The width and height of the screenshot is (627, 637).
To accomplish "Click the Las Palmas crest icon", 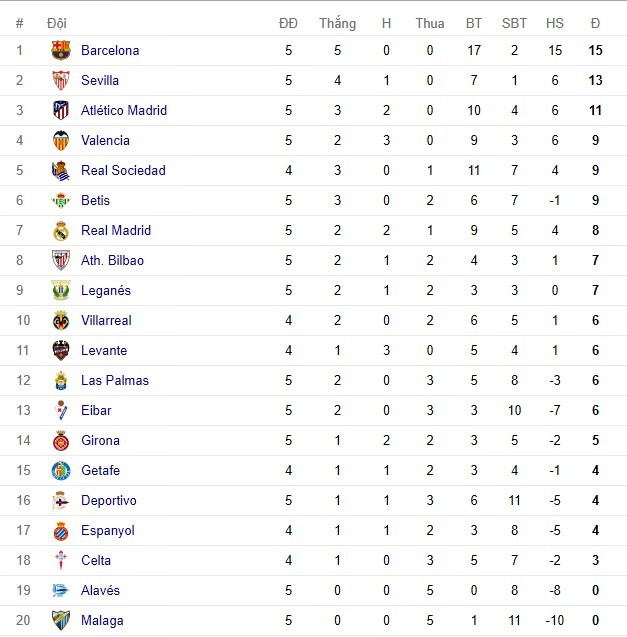I will (x=61, y=381).
